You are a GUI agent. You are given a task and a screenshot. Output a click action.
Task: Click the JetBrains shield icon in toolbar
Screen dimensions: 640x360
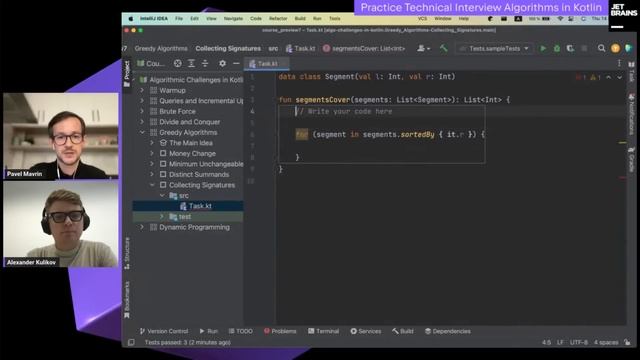click(x=629, y=49)
